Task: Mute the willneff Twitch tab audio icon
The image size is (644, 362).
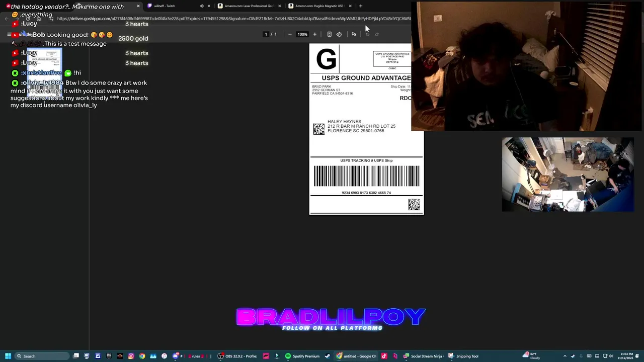Action: tap(202, 6)
